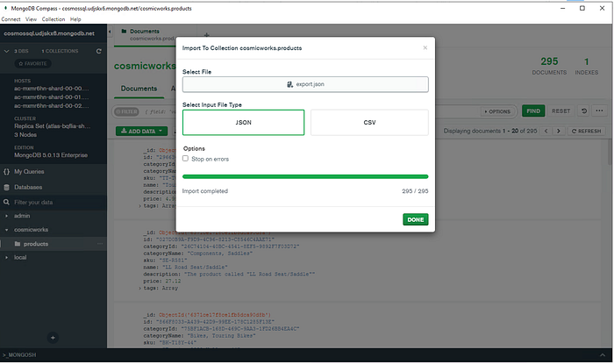This screenshot has height=364, width=614.
Task: Go to previous page of documents
Action: 546,131
